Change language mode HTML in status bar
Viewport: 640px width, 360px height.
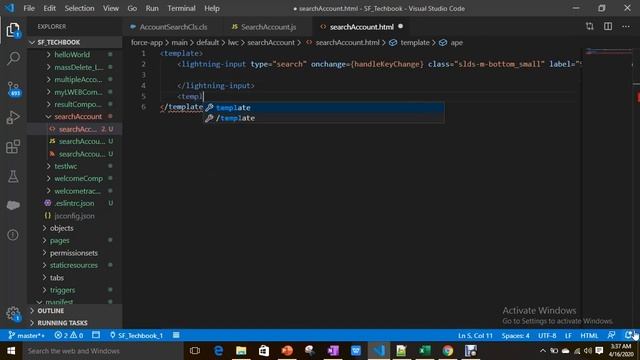tap(589, 336)
